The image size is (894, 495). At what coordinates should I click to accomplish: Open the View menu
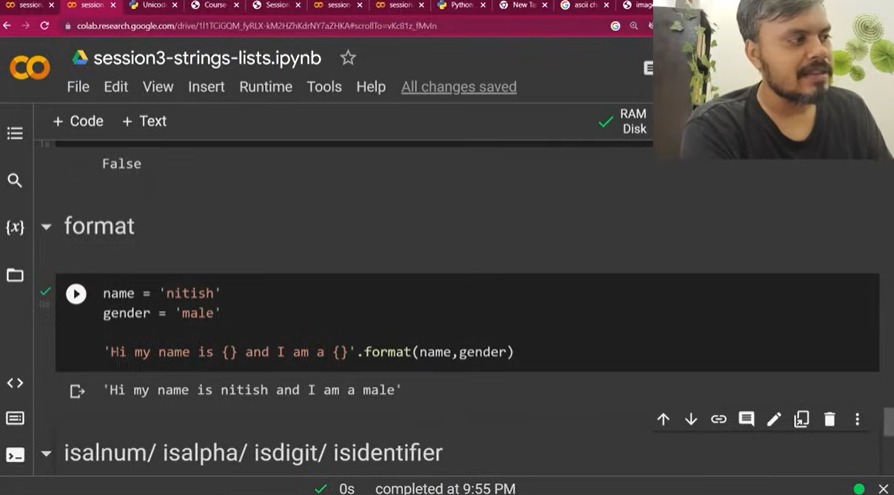(158, 87)
